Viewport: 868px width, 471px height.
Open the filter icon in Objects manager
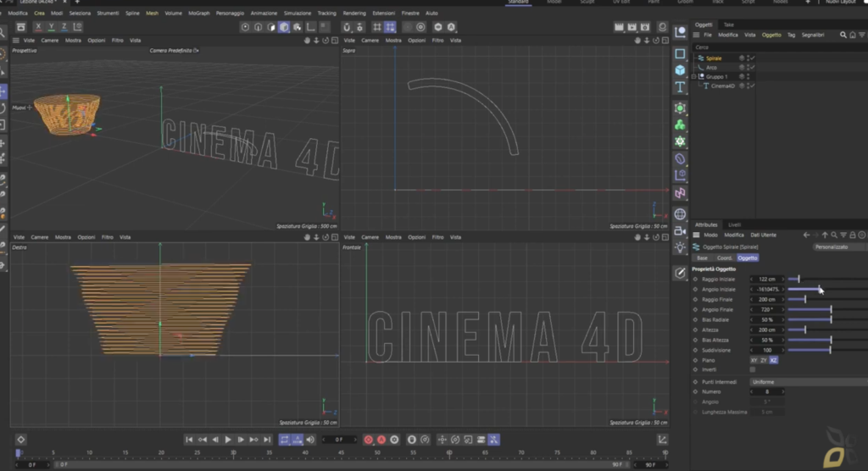(x=862, y=35)
